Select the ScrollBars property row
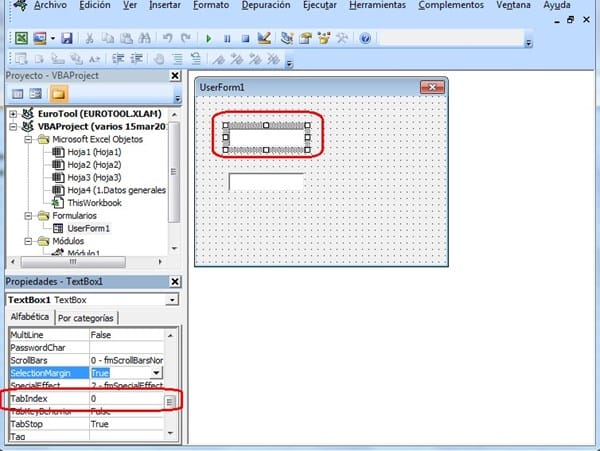Screen dimensions: 600x451 [87, 360]
